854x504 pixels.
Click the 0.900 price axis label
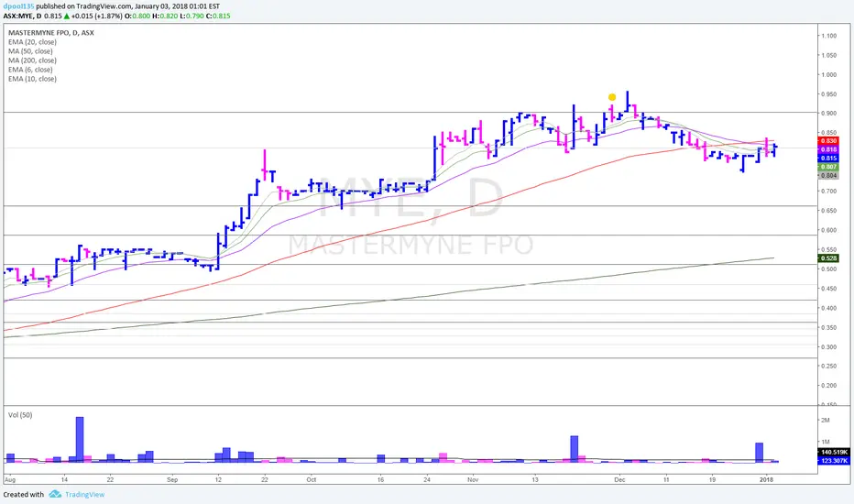click(x=829, y=114)
